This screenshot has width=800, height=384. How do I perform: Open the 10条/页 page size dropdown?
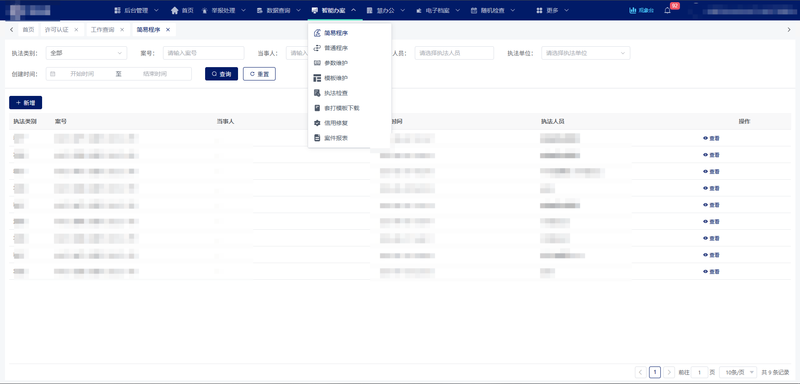click(738, 372)
